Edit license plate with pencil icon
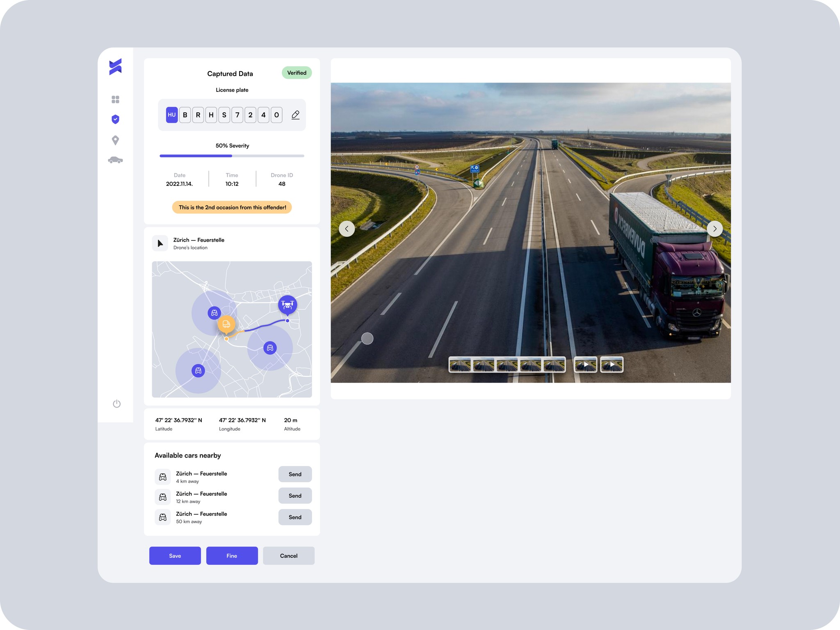 point(295,115)
